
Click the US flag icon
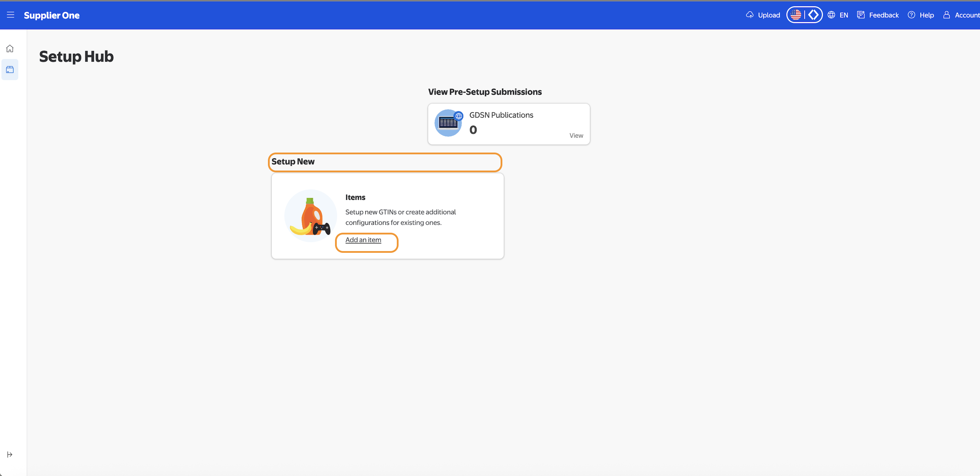click(795, 15)
